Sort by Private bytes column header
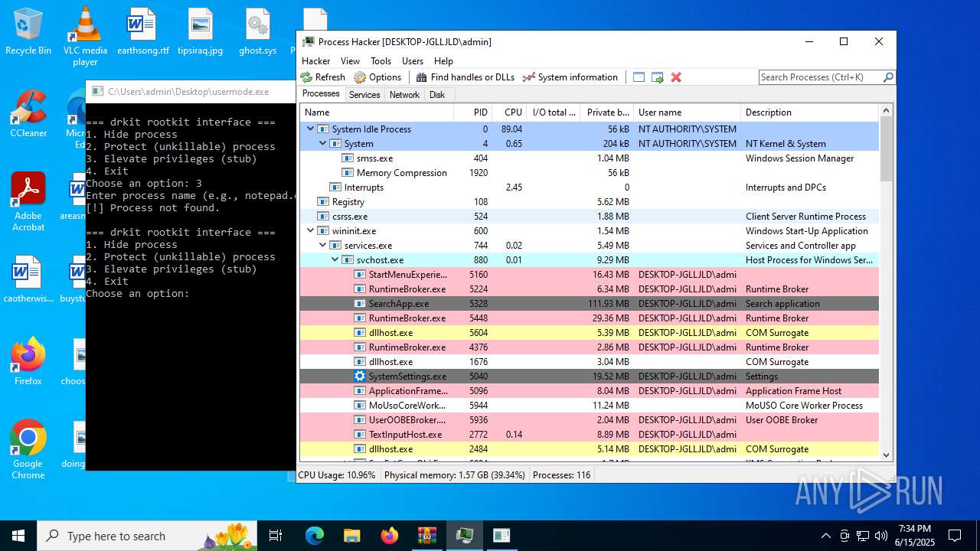Image resolution: width=980 pixels, height=551 pixels. (x=607, y=112)
